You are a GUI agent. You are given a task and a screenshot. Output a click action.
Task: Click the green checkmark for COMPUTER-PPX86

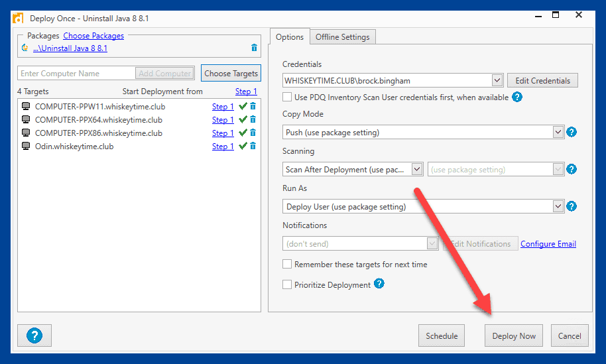243,133
